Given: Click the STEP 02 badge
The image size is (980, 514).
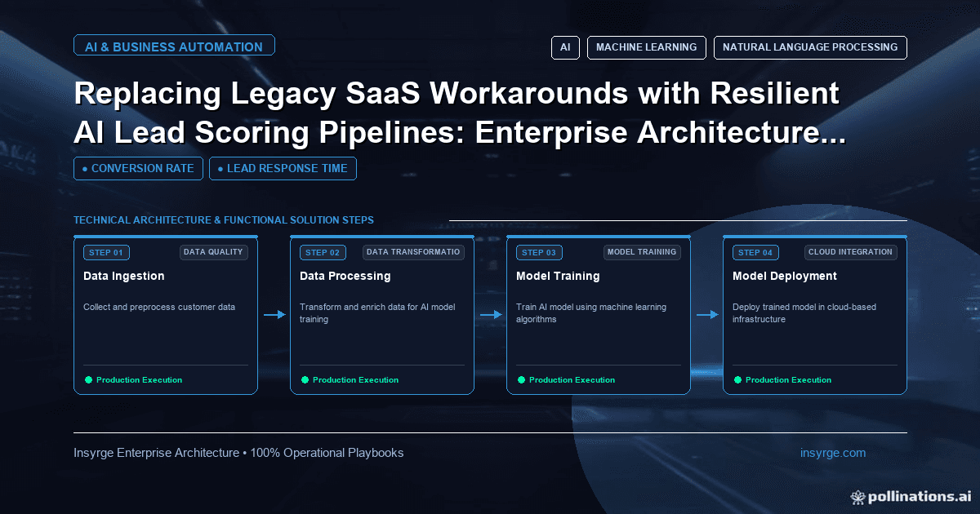Looking at the screenshot, I should (323, 253).
